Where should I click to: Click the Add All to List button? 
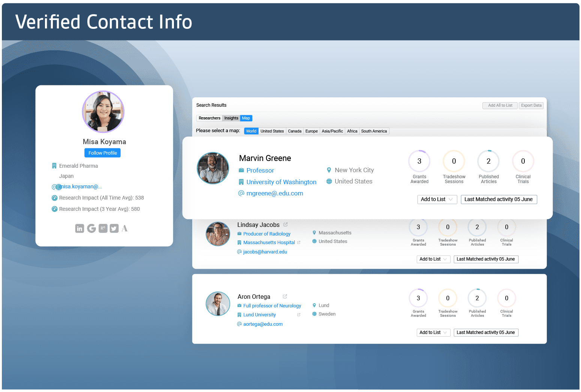(x=500, y=106)
